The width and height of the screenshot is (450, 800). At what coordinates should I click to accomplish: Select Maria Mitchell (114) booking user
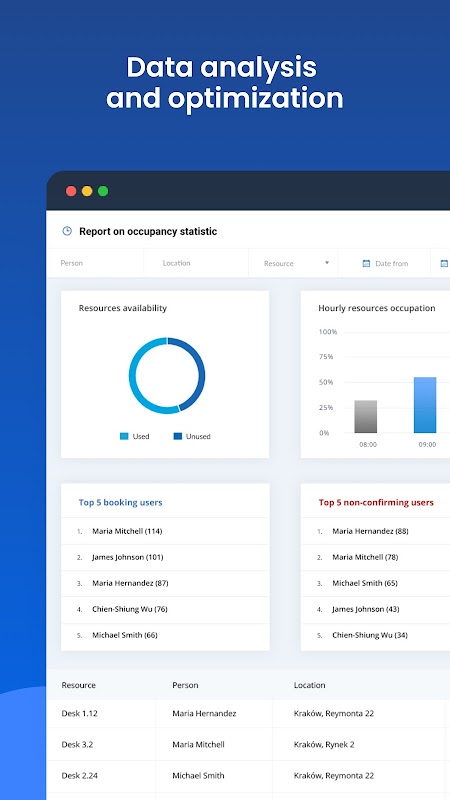point(127,531)
